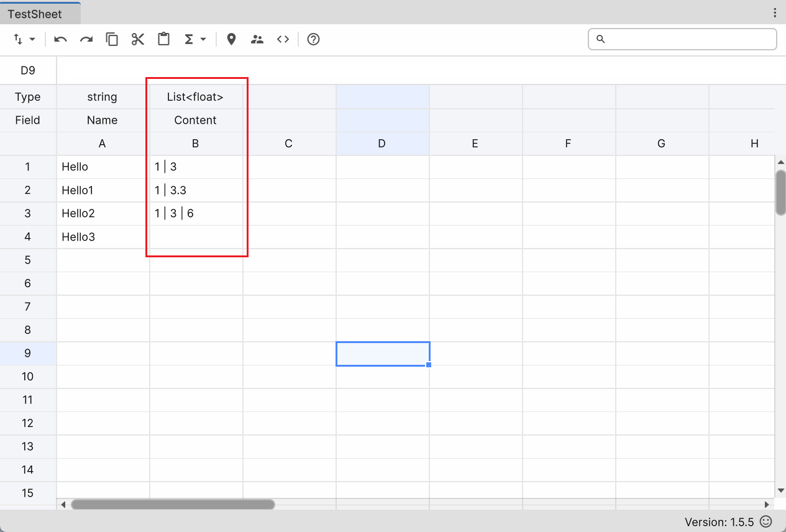
Task: Select row 5 header
Action: 28,260
